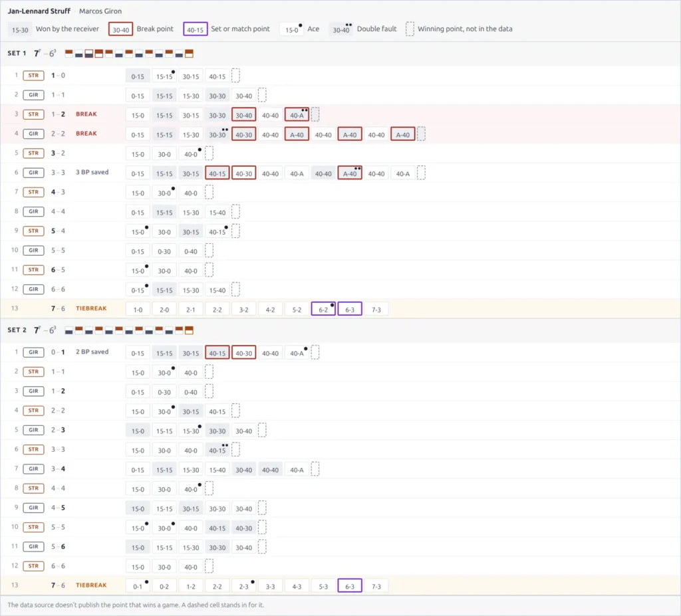Click the GIR server badge in Set 1 game 2
This screenshot has width=681, height=616.
click(33, 95)
